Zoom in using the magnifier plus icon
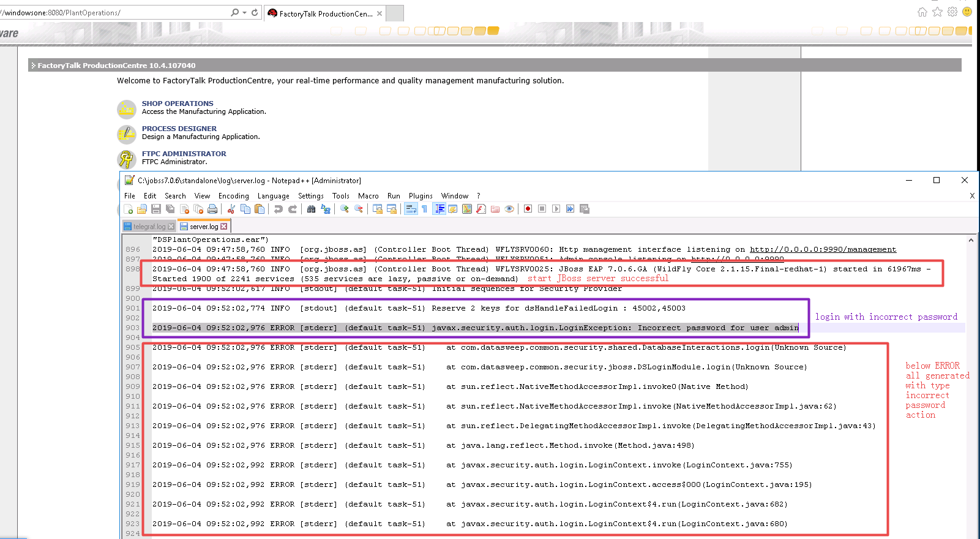The width and height of the screenshot is (980, 539). (x=345, y=209)
